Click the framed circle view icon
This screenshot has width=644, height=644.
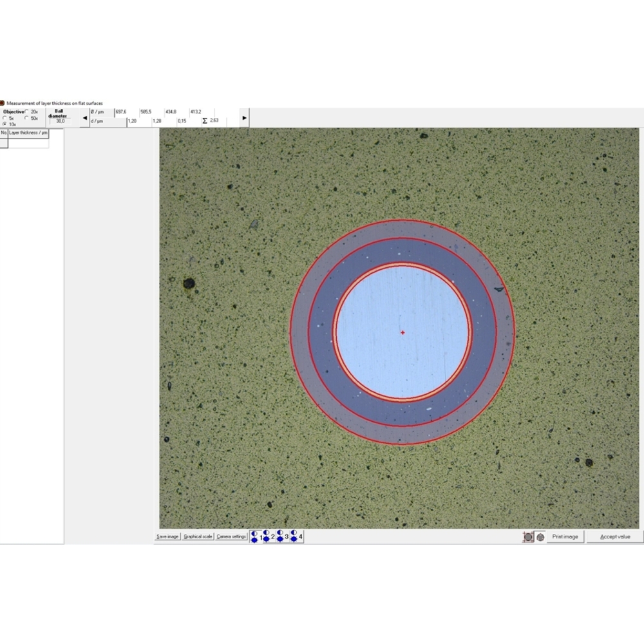click(528, 537)
